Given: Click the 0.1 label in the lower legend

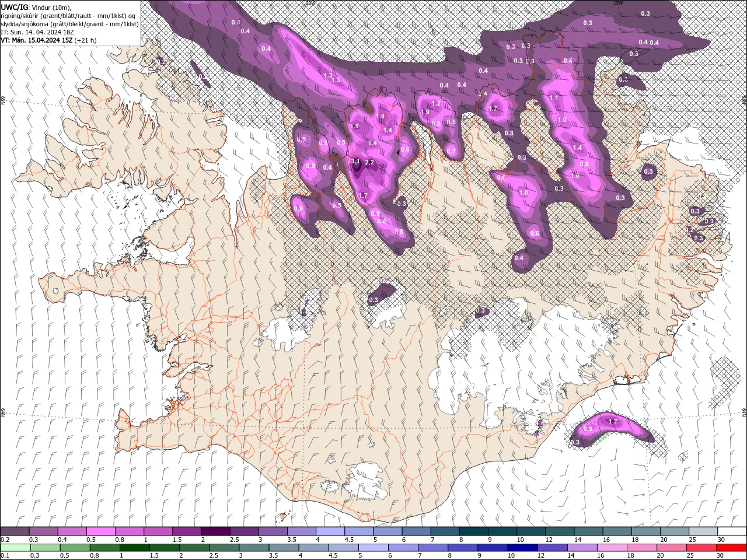Looking at the screenshot, I should pos(5,556).
